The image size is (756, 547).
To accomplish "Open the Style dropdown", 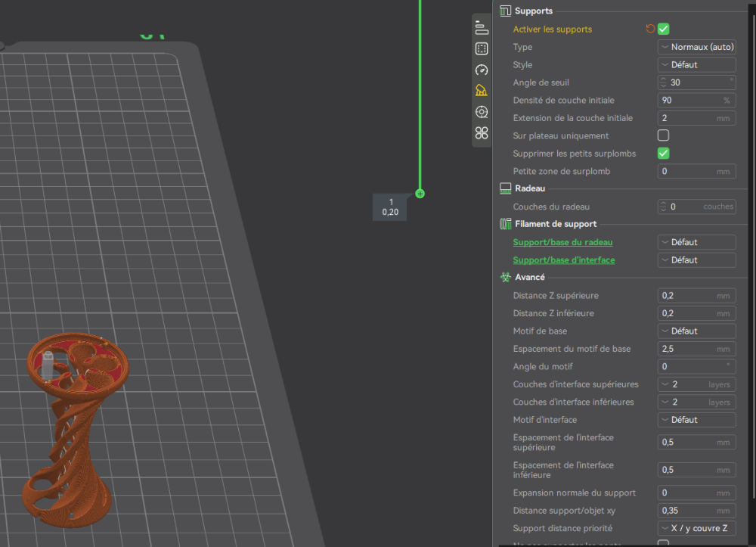I will coord(697,64).
